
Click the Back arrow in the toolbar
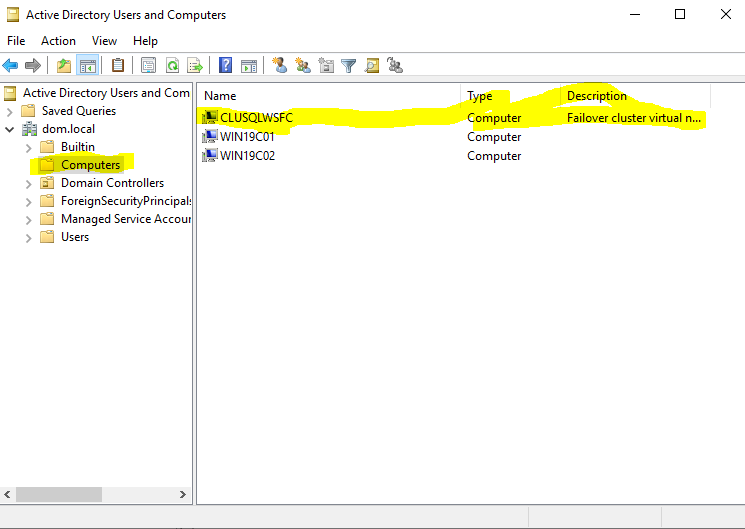point(11,66)
